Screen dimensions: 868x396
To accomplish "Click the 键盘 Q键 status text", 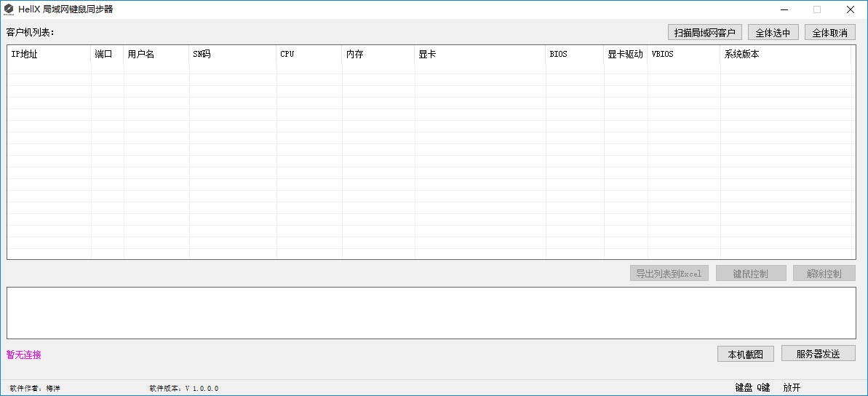I will [752, 388].
